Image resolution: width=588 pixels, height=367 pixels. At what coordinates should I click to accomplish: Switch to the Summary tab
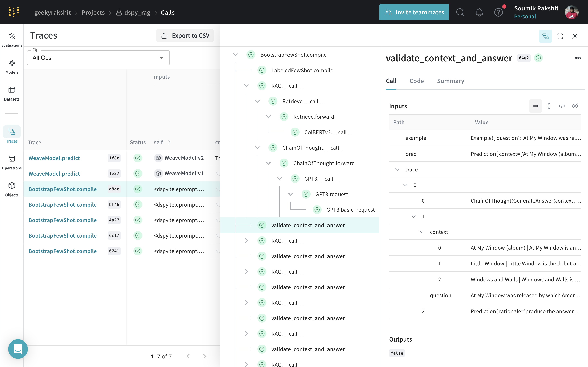click(x=450, y=81)
